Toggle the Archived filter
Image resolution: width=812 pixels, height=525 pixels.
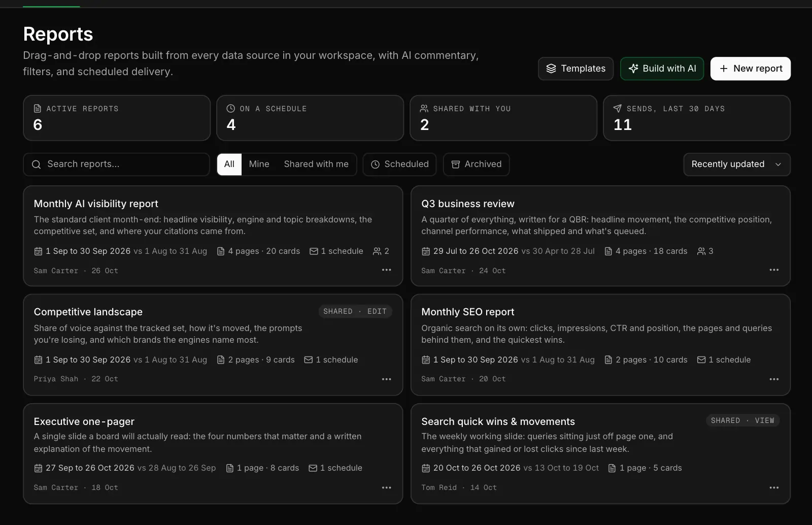click(x=476, y=165)
